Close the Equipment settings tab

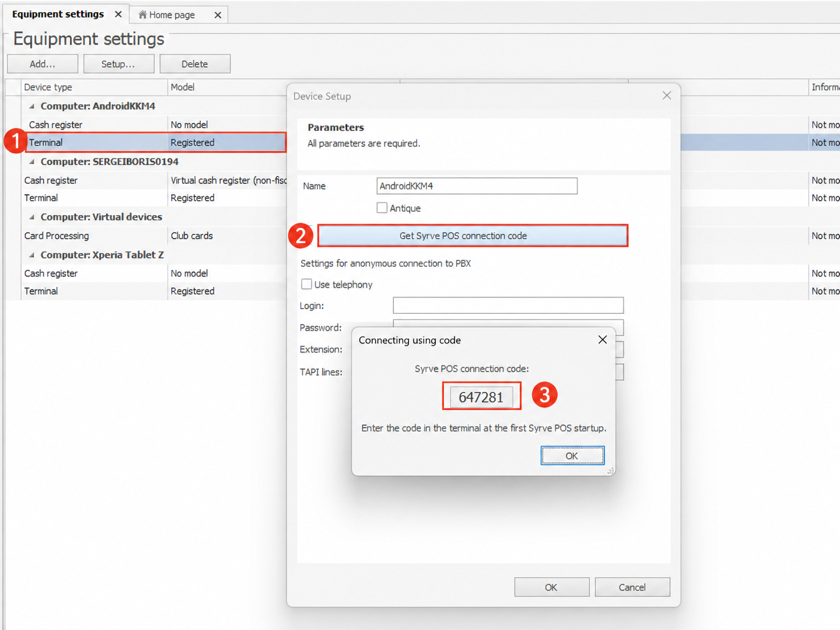pyautogui.click(x=118, y=14)
